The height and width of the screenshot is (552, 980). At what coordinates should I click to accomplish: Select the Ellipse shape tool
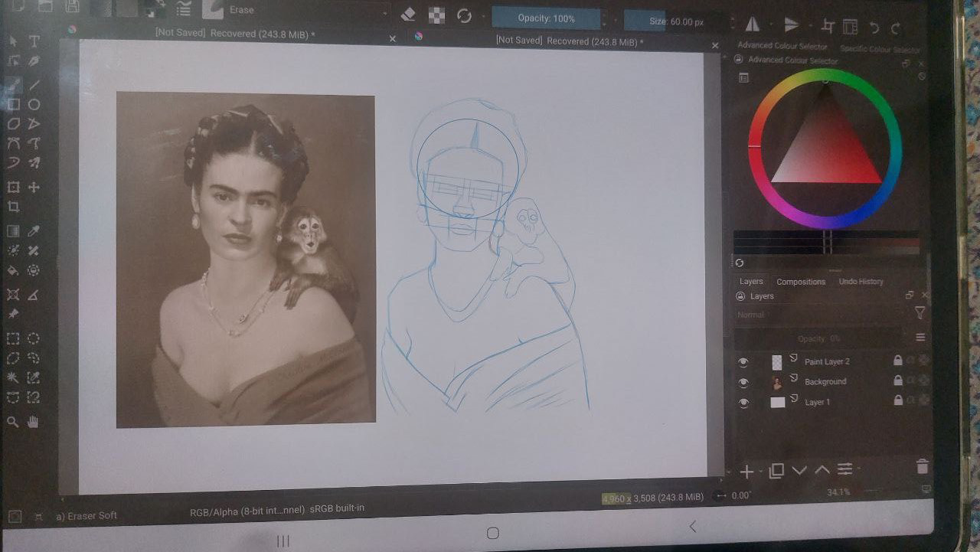(34, 104)
